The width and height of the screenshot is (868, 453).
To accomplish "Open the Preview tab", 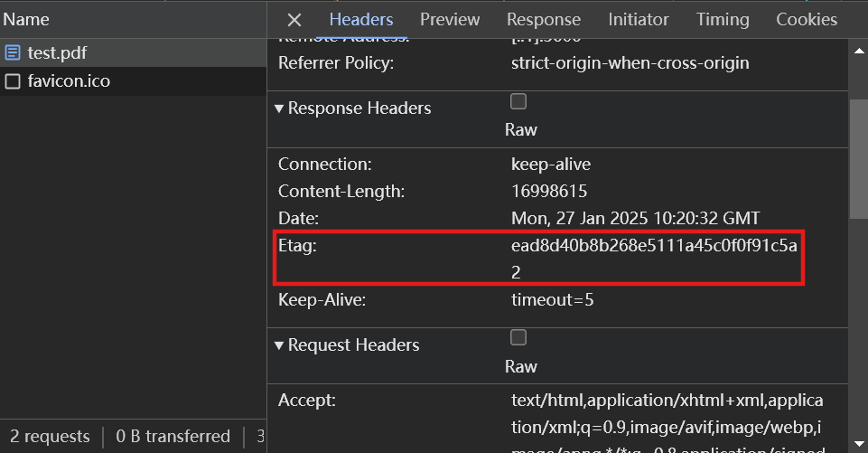I will click(x=450, y=19).
